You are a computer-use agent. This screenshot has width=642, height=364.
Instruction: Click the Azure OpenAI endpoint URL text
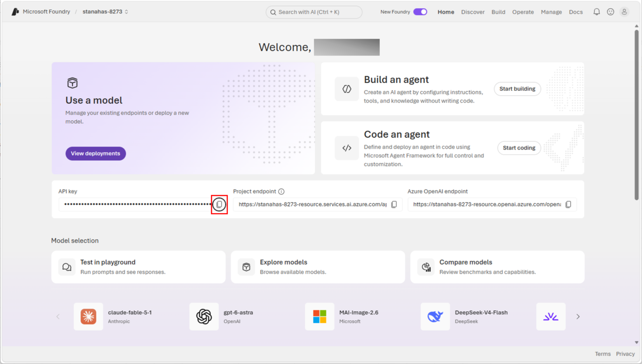[x=487, y=204]
